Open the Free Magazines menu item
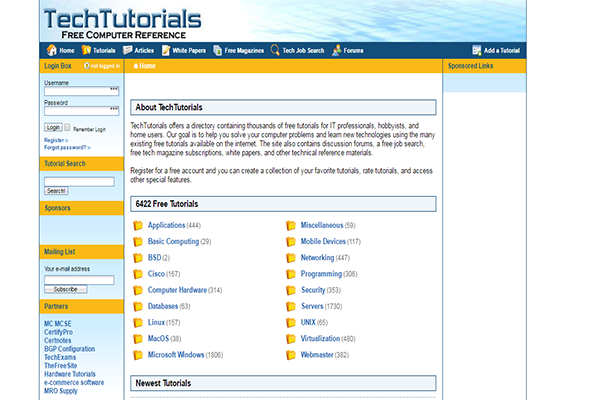600x400 pixels. (x=244, y=51)
